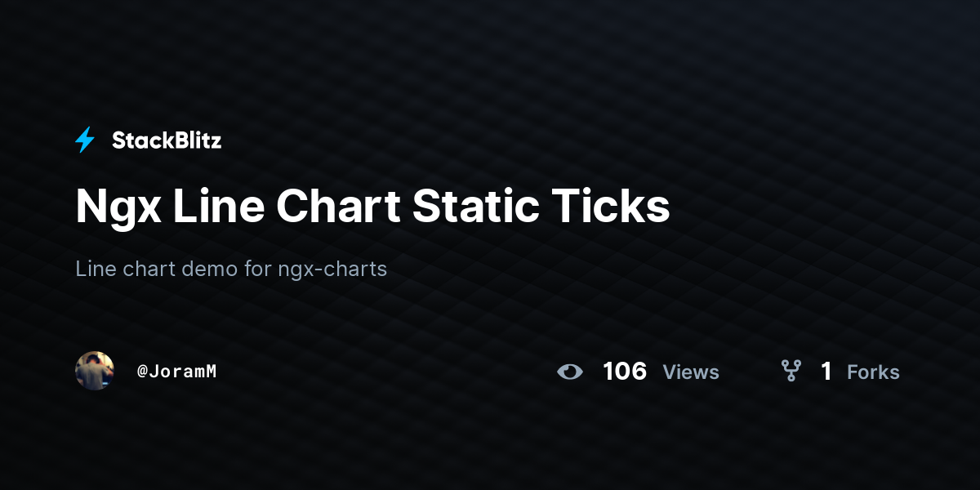Viewport: 980px width, 490px height.
Task: Click the word Ngx in the title
Action: pyautogui.click(x=118, y=207)
